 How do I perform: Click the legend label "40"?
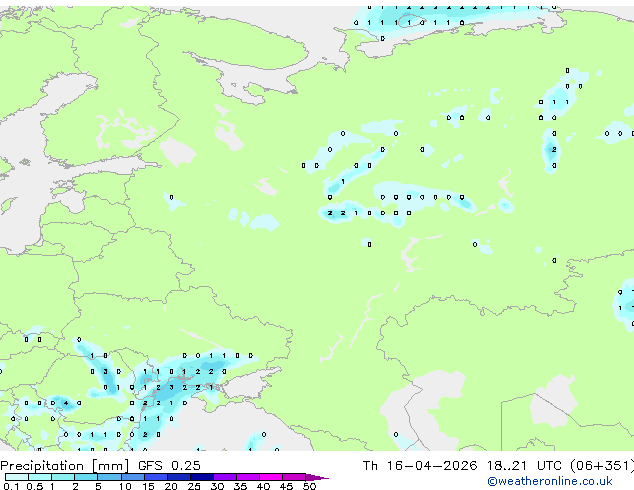pyautogui.click(x=263, y=486)
